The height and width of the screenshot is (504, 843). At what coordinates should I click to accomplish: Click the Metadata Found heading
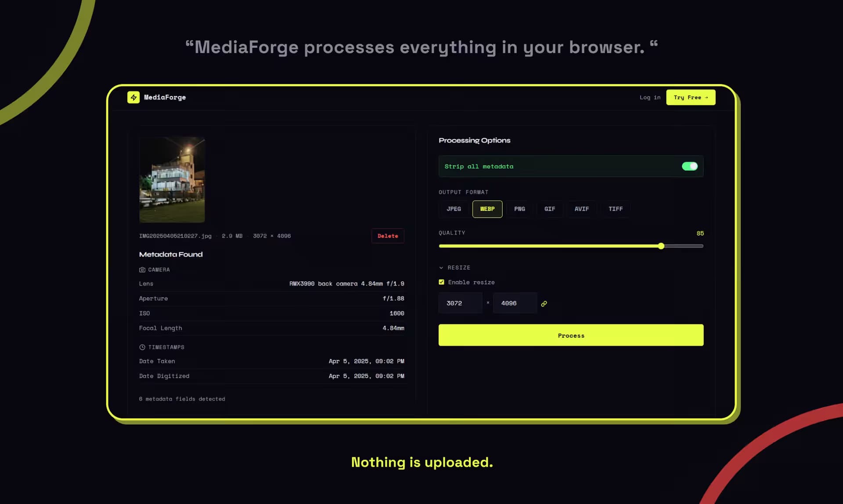click(x=171, y=254)
